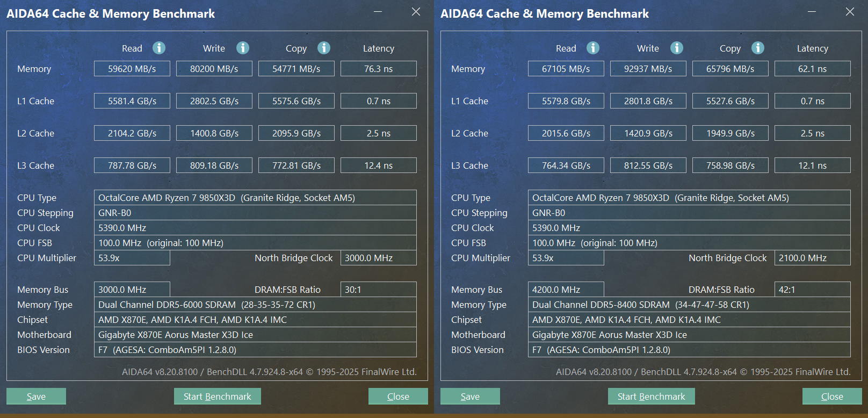Click the Write info icon in left window
This screenshot has width=868, height=418.
point(243,48)
